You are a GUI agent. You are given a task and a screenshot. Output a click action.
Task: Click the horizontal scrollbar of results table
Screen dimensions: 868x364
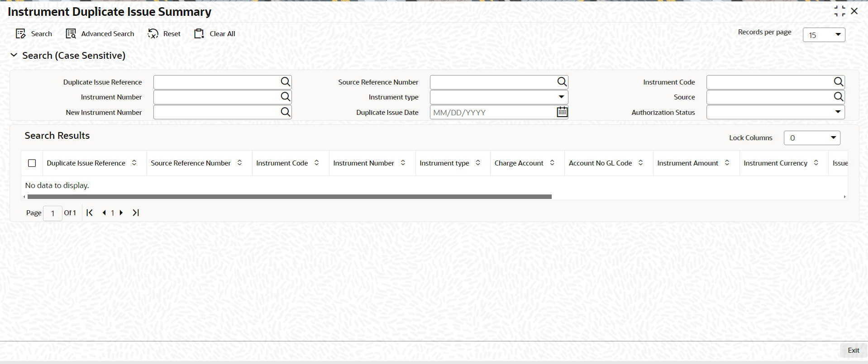(290, 197)
